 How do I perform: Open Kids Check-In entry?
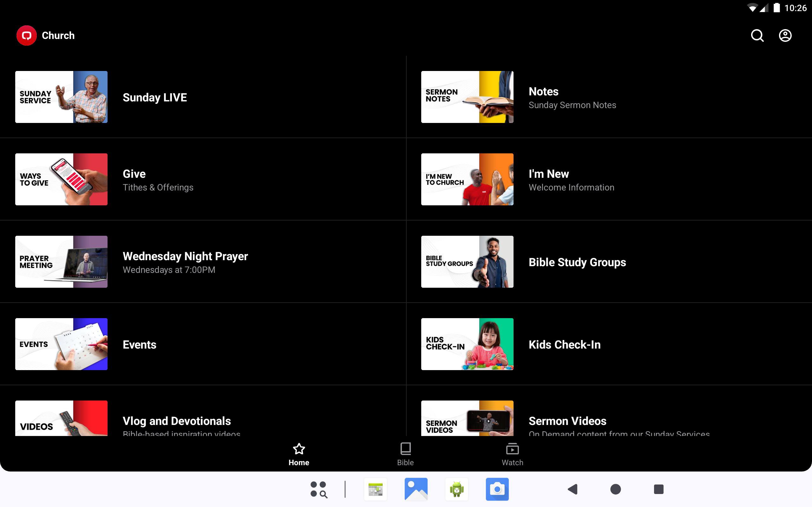[x=564, y=345]
